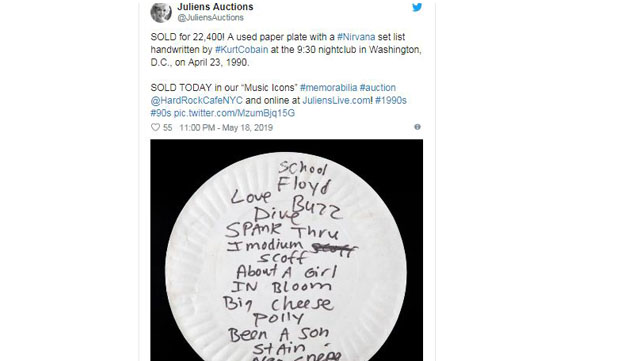Click the tweet text starting SOLD for 22,400
The height and width of the screenshot is (361, 642).
point(286,50)
